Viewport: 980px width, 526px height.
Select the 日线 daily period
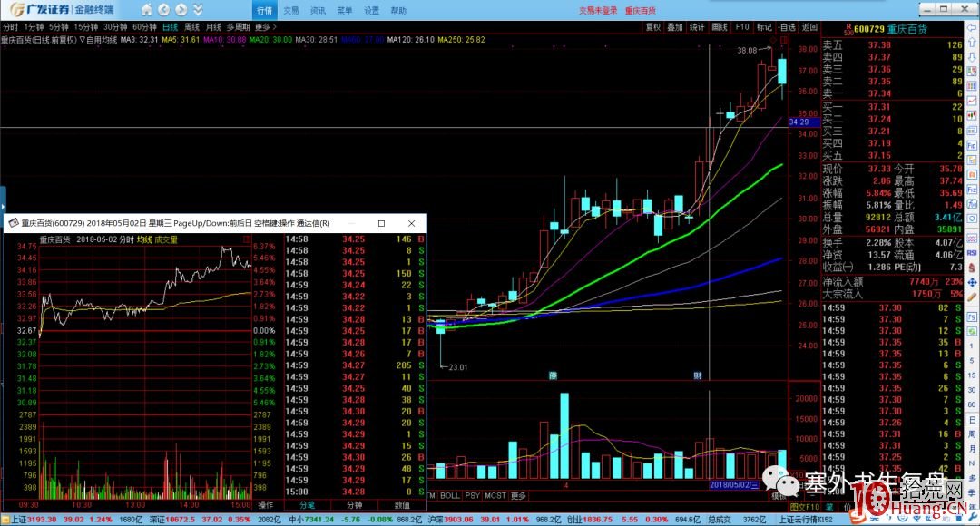point(170,27)
